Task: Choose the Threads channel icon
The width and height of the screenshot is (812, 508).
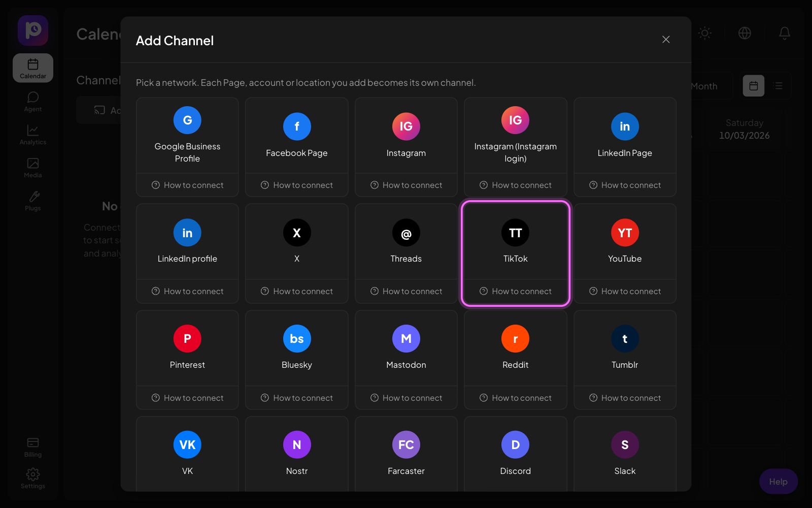Action: 406,233
